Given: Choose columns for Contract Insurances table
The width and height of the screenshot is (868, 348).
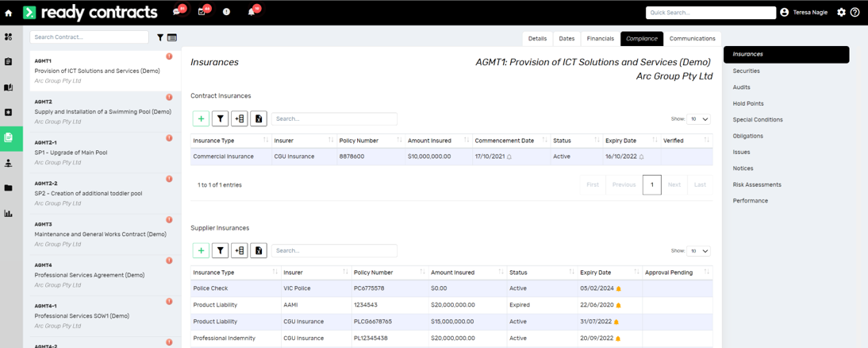Looking at the screenshot, I should (239, 118).
